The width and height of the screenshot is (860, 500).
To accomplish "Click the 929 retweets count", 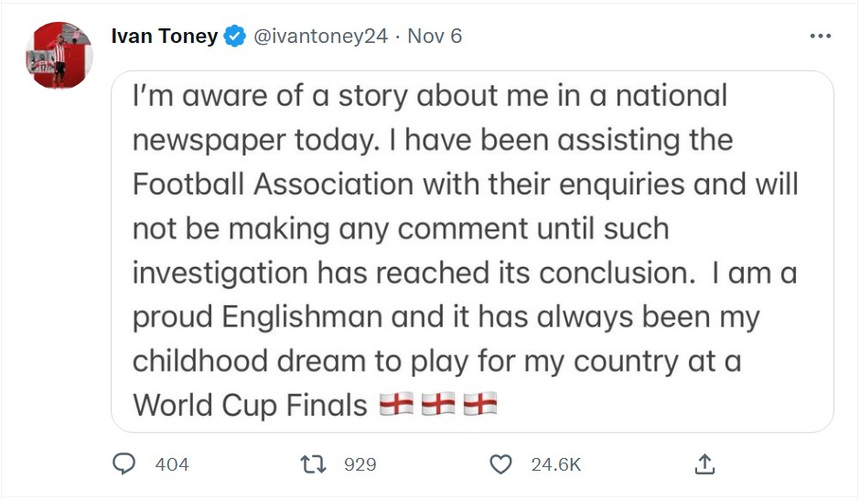I will click(359, 464).
